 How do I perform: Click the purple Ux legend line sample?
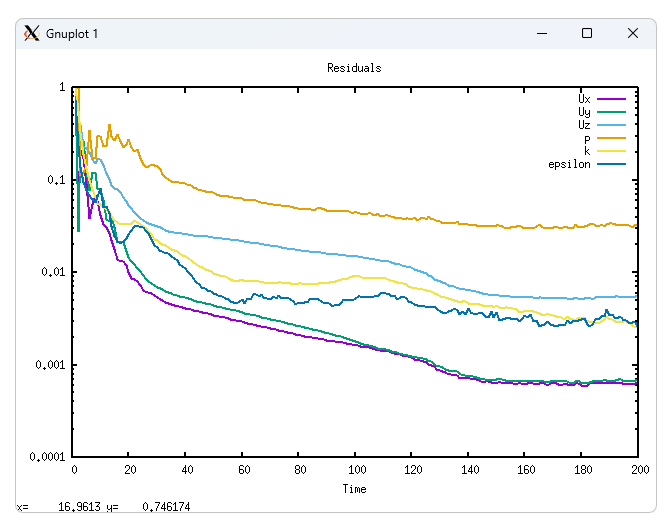pyautogui.click(x=611, y=99)
